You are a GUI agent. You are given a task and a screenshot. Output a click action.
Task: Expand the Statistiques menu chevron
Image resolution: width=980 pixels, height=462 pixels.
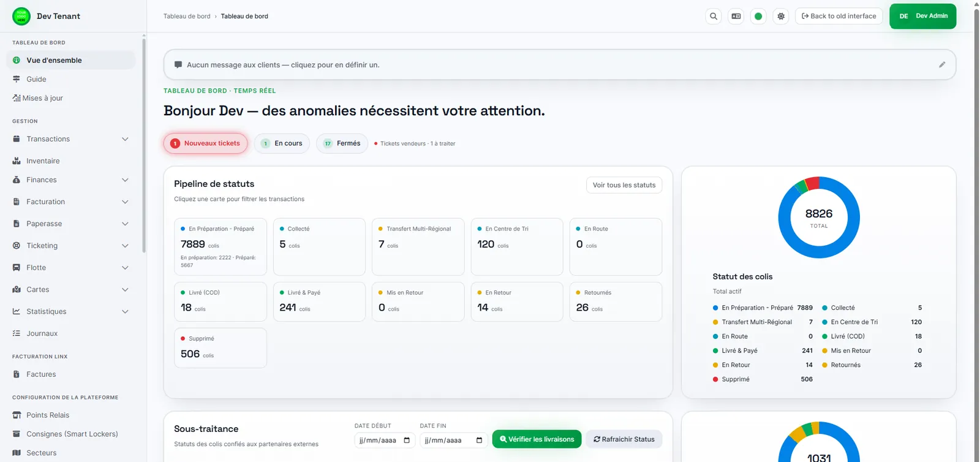click(x=125, y=311)
